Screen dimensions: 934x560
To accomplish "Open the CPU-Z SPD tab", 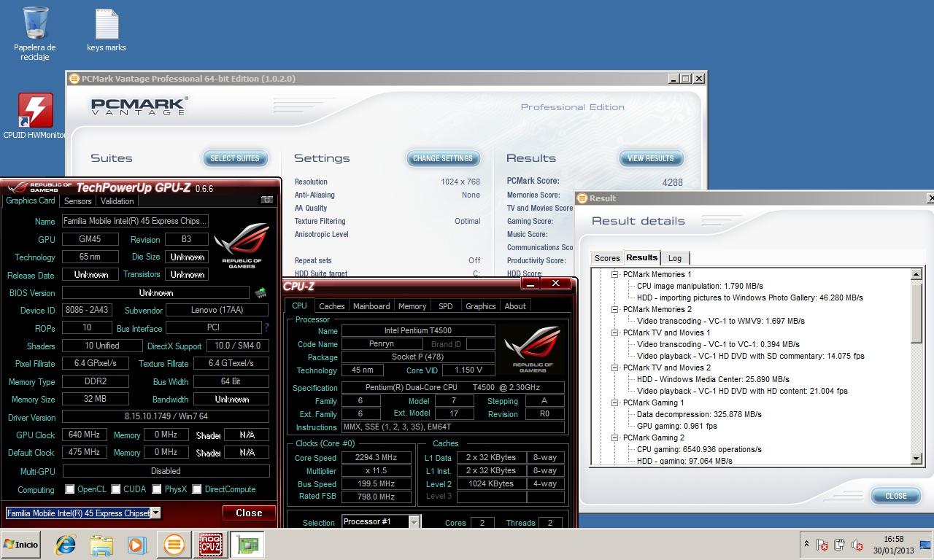I will (x=446, y=306).
